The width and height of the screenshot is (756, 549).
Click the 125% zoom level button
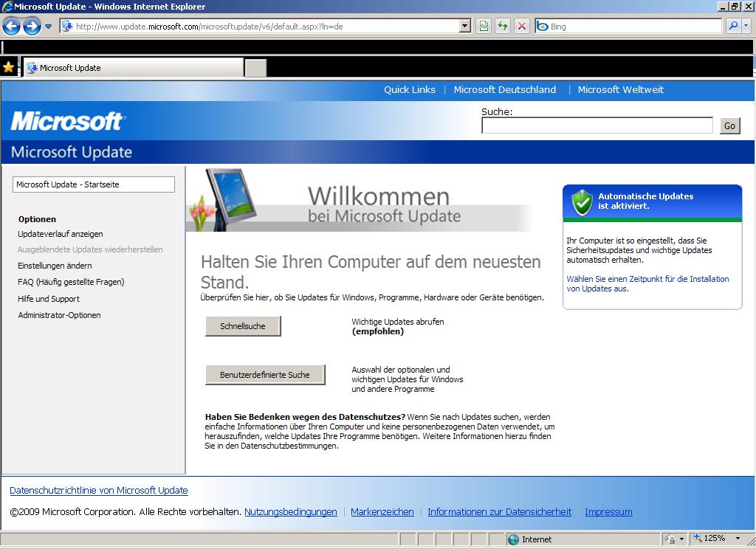709,539
